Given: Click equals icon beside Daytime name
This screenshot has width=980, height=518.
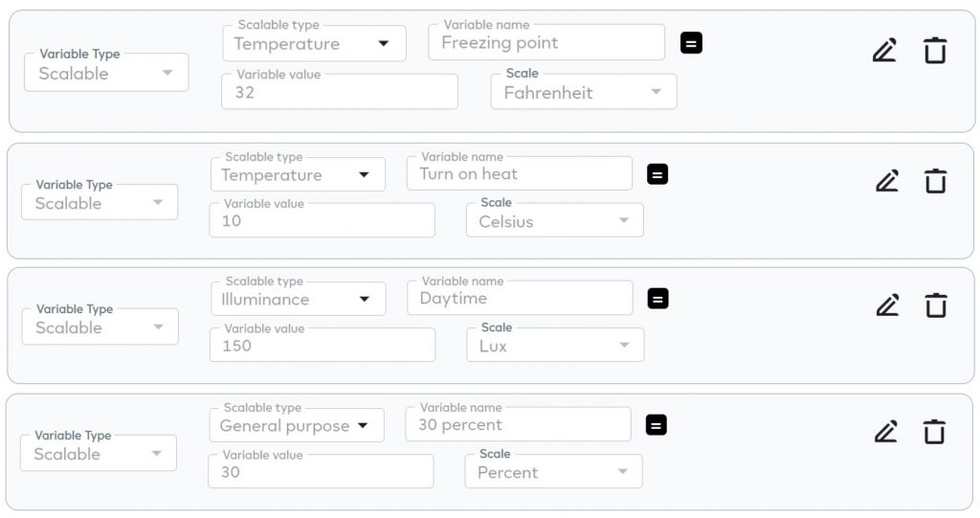Looking at the screenshot, I should tap(657, 299).
